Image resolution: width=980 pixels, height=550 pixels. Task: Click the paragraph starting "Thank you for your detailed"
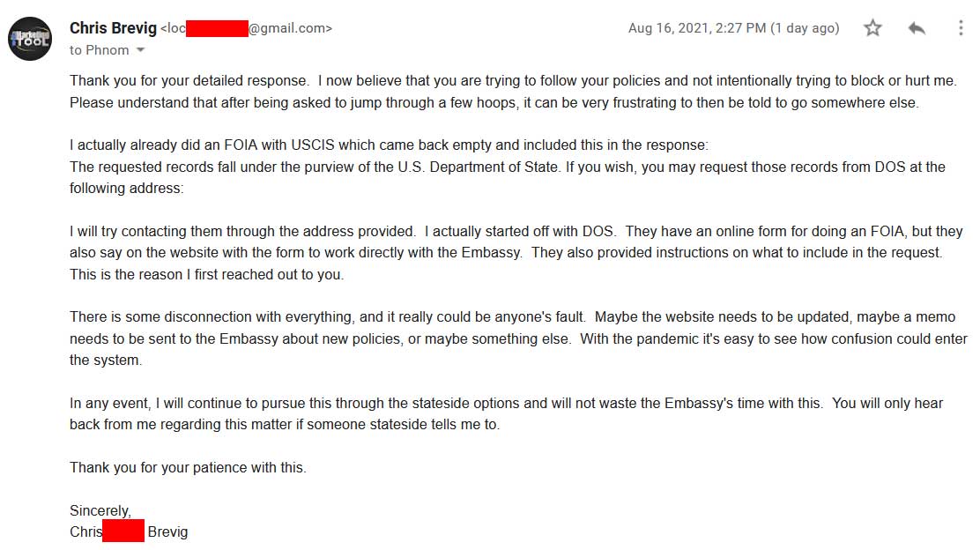click(x=513, y=92)
